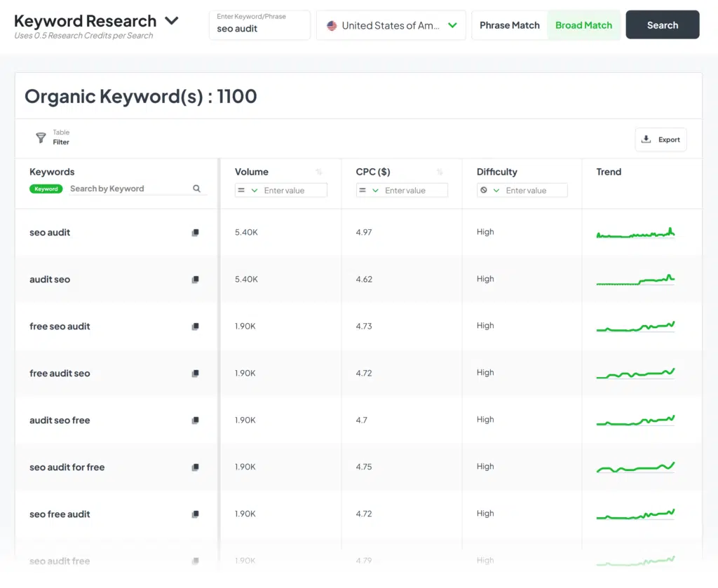Focus the Enter Keyword/Phrase input field
718x588 pixels.
259,29
